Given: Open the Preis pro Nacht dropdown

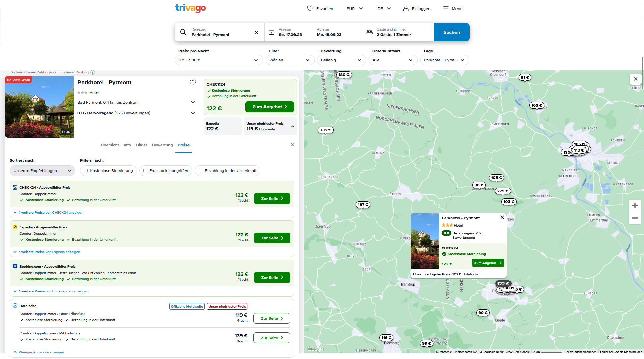Looking at the screenshot, I should pos(218,60).
